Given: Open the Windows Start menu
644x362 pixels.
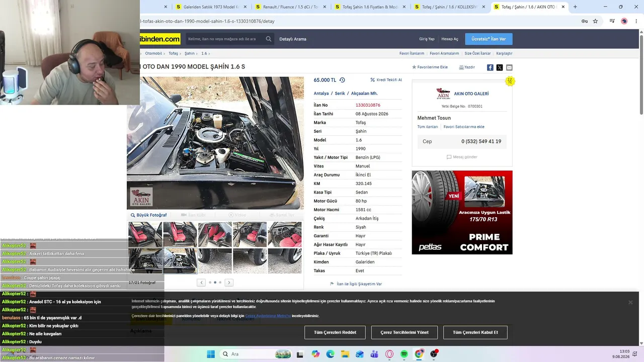Looking at the screenshot, I should [210, 354].
